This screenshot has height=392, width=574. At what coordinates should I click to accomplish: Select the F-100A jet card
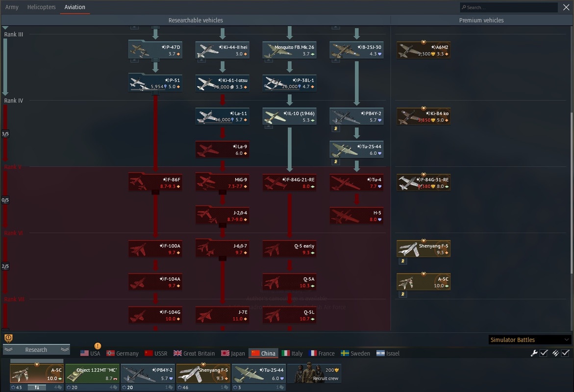155,249
